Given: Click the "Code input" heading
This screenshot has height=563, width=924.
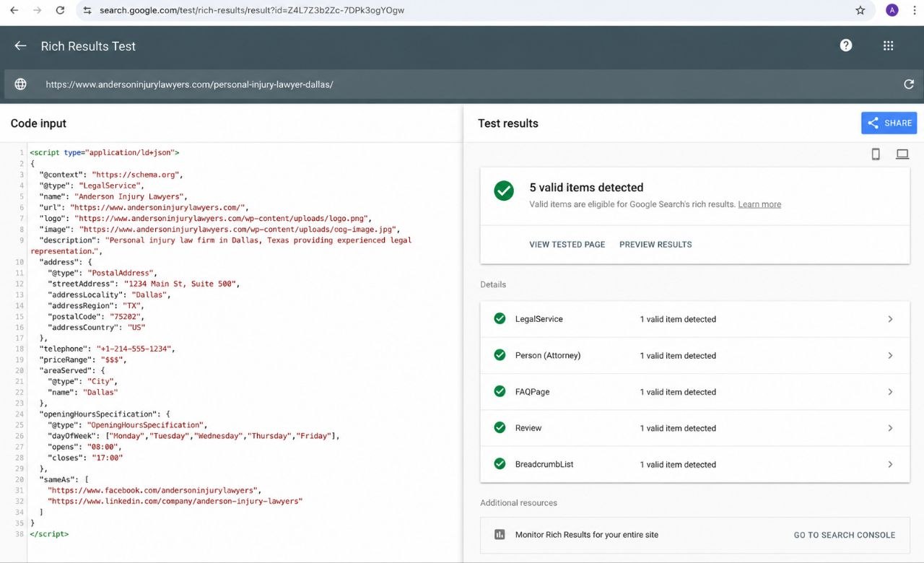Looking at the screenshot, I should pyautogui.click(x=38, y=123).
